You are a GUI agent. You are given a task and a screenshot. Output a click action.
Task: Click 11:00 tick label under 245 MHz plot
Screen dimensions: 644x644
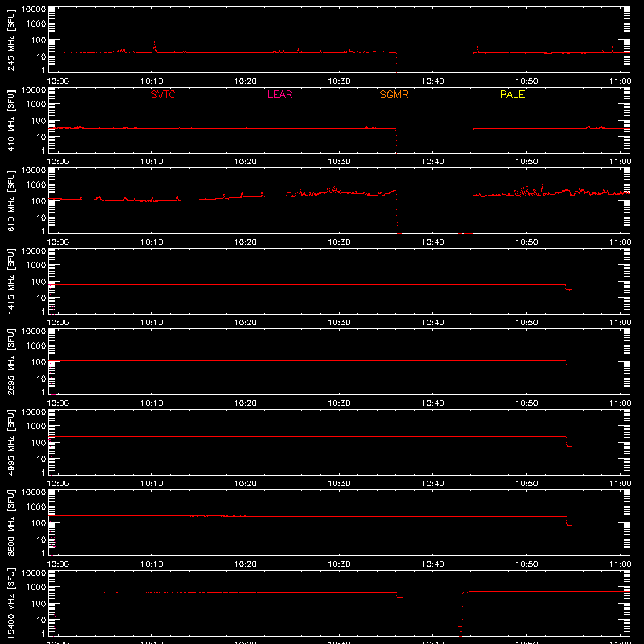point(620,81)
